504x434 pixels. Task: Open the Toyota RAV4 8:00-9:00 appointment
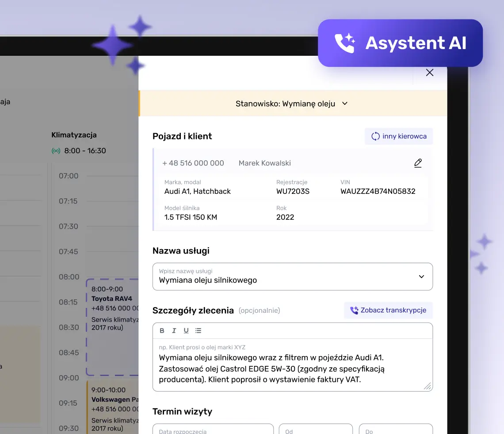coord(112,327)
